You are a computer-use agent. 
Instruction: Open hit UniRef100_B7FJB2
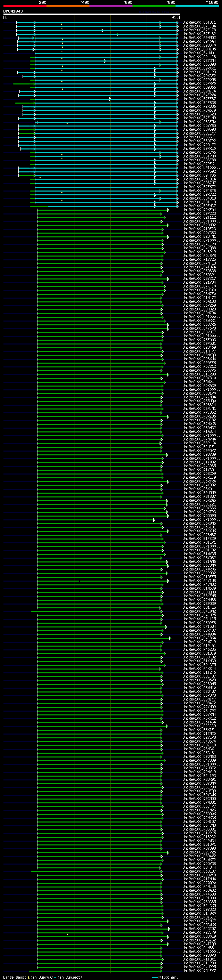pyautogui.click(x=199, y=34)
